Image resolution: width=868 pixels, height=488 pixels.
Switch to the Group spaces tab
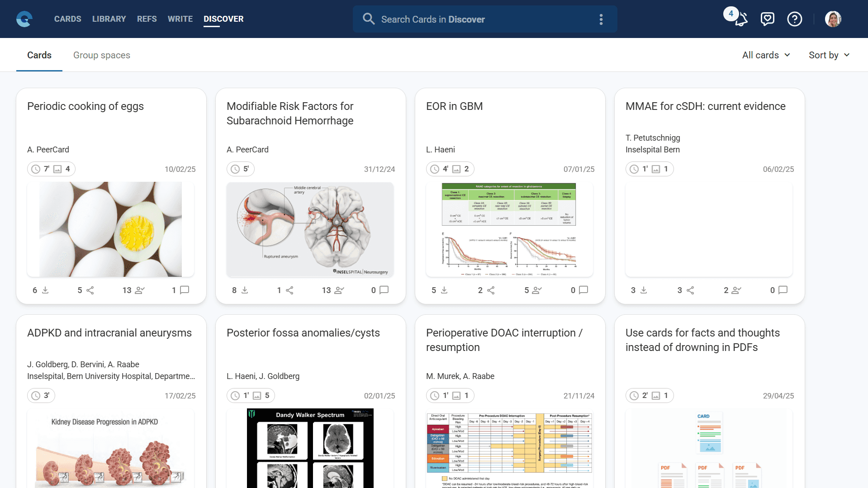(102, 55)
